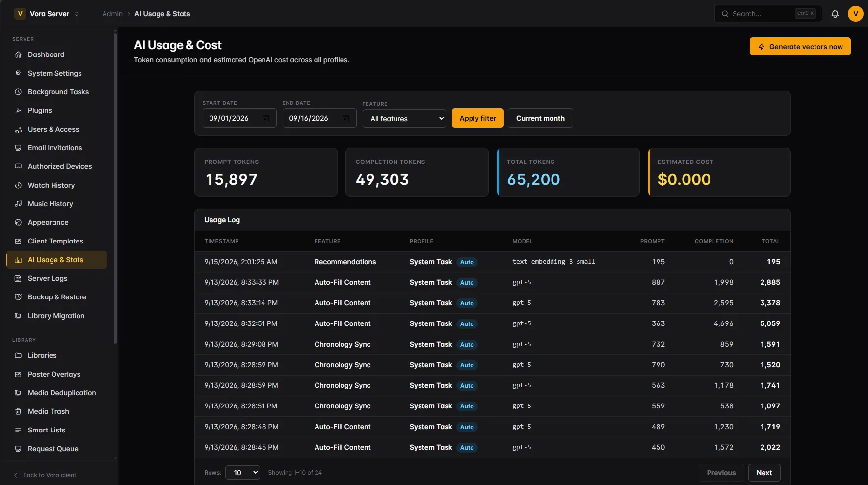Viewport: 868px width, 485px height.
Task: Click the Background Tasks clock icon
Action: click(x=18, y=92)
